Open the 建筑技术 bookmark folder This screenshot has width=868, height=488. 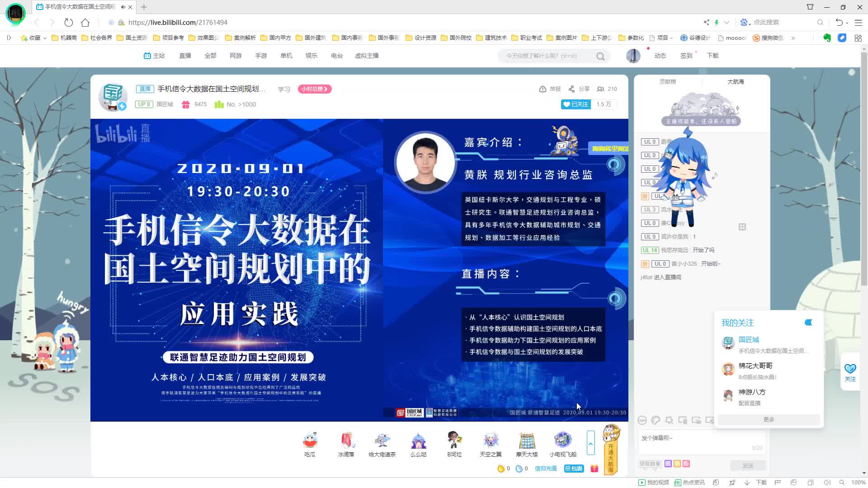click(491, 38)
